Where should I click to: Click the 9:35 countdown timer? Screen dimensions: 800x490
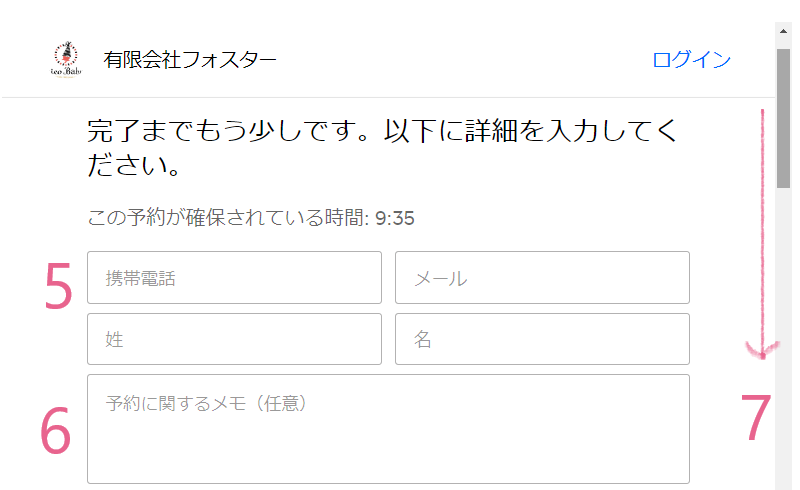click(395, 218)
